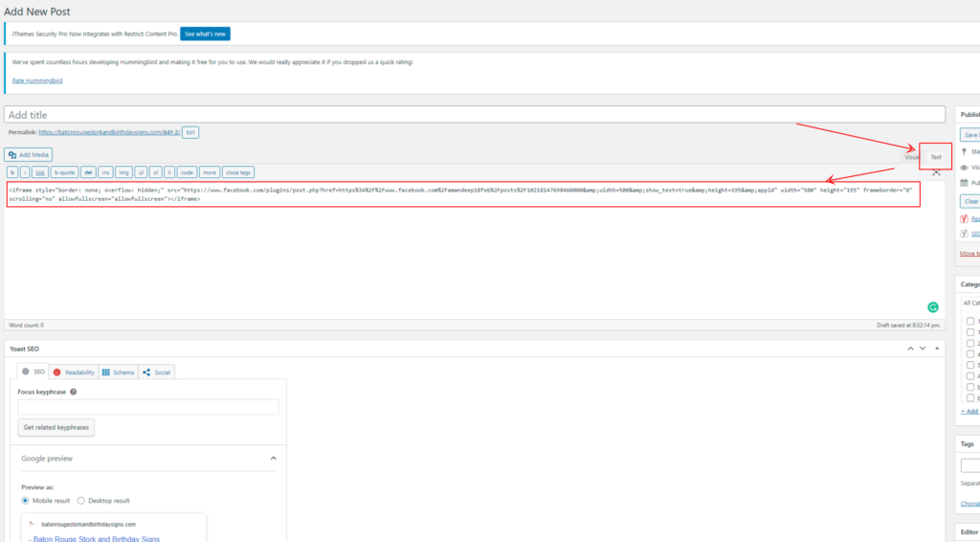Switch editor to Visual tab
This screenshot has width=980, height=542.
[x=911, y=157]
